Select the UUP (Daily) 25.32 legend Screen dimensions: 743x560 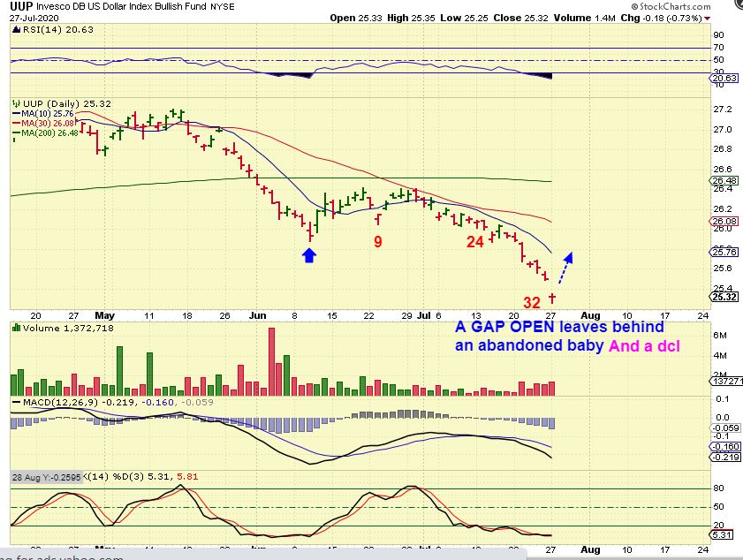point(67,103)
